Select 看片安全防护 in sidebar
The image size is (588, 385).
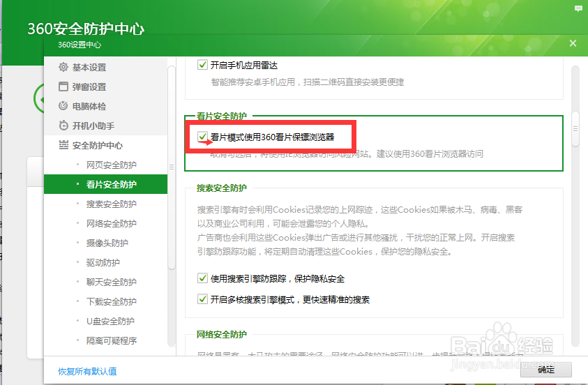[x=106, y=184]
